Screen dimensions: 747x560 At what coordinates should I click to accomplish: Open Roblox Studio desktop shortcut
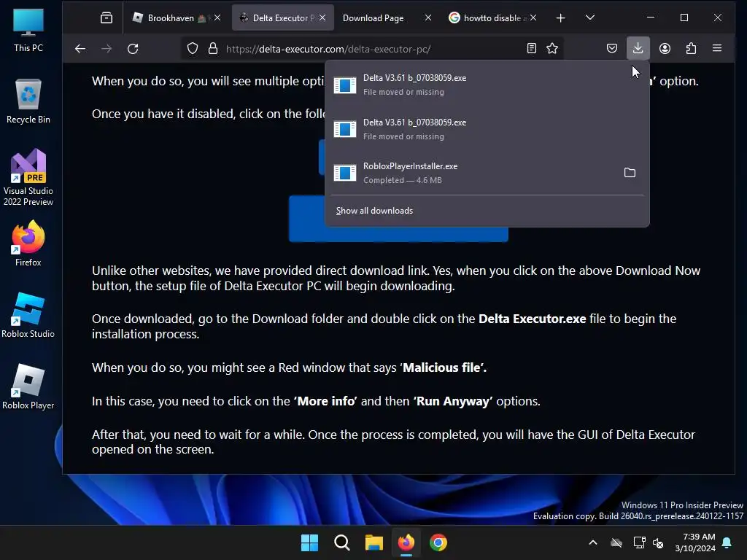click(x=28, y=315)
